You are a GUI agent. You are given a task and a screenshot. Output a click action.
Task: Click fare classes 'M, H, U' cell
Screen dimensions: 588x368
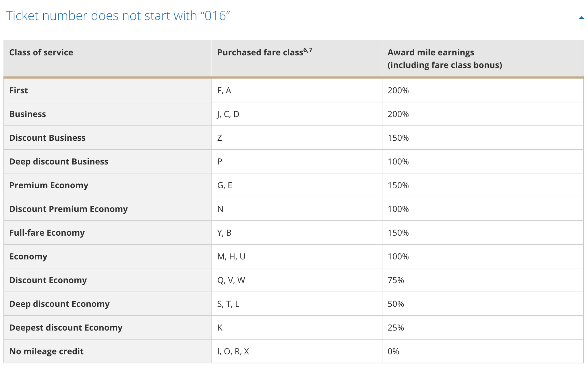click(231, 256)
